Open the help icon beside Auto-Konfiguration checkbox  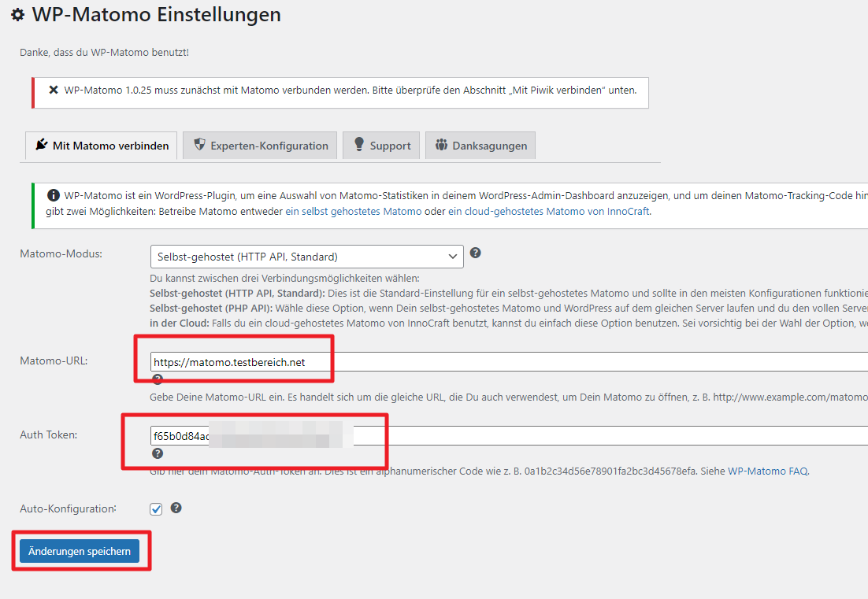click(176, 508)
